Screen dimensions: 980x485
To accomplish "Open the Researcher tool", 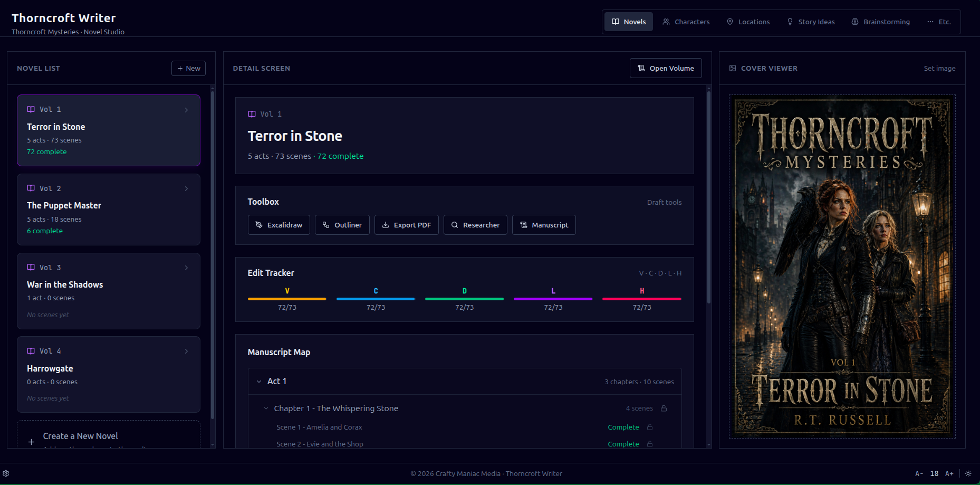I will (475, 225).
